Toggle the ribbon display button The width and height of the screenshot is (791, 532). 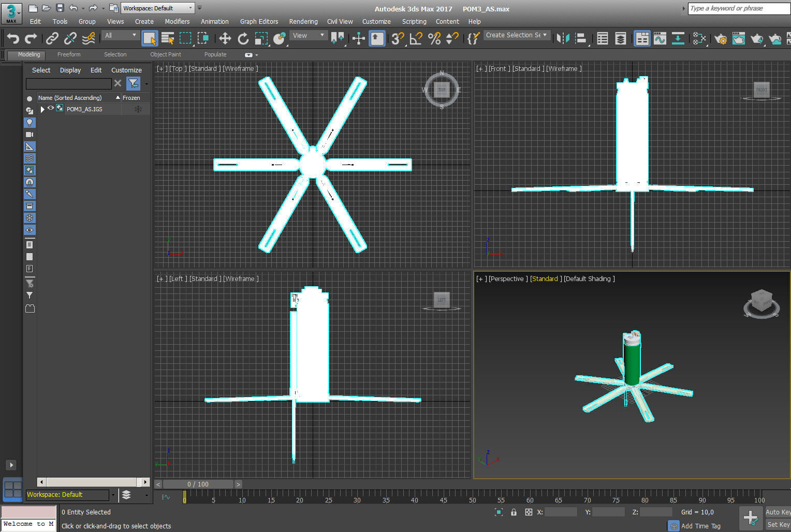[x=642, y=38]
